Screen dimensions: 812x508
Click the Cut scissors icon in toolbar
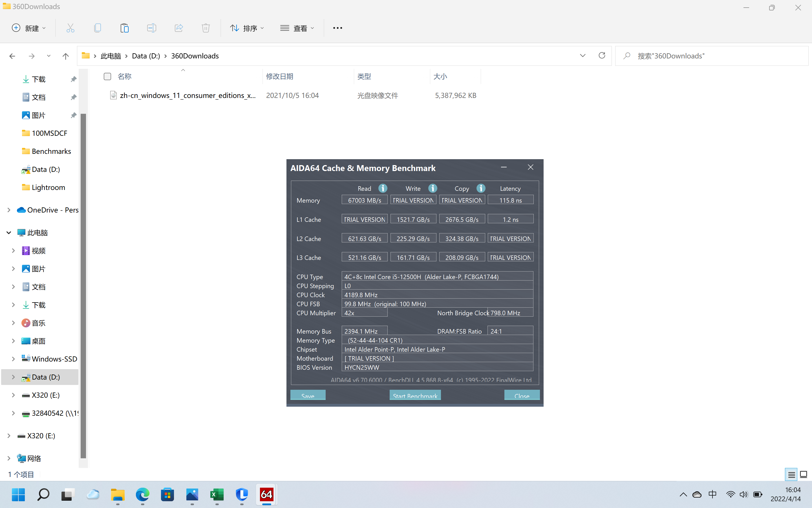pyautogui.click(x=70, y=28)
